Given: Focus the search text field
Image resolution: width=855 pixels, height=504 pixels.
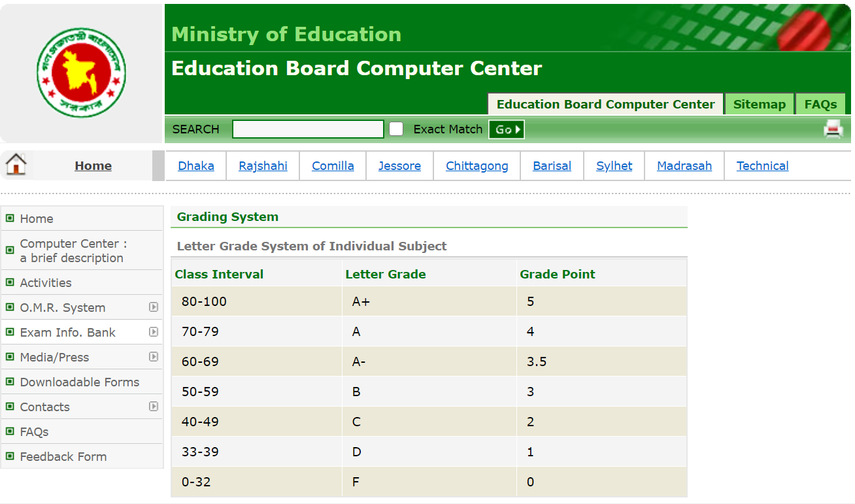Looking at the screenshot, I should (x=308, y=129).
